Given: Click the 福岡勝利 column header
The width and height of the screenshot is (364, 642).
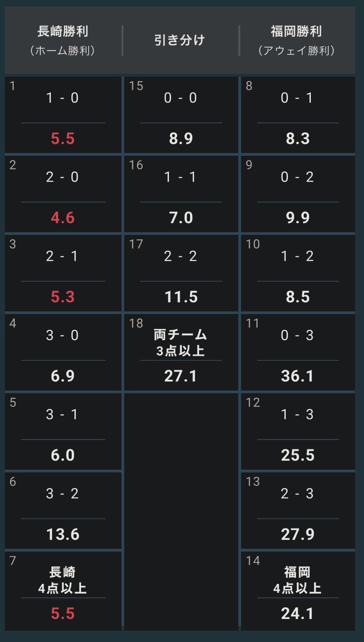Looking at the screenshot, I should 297,40.
